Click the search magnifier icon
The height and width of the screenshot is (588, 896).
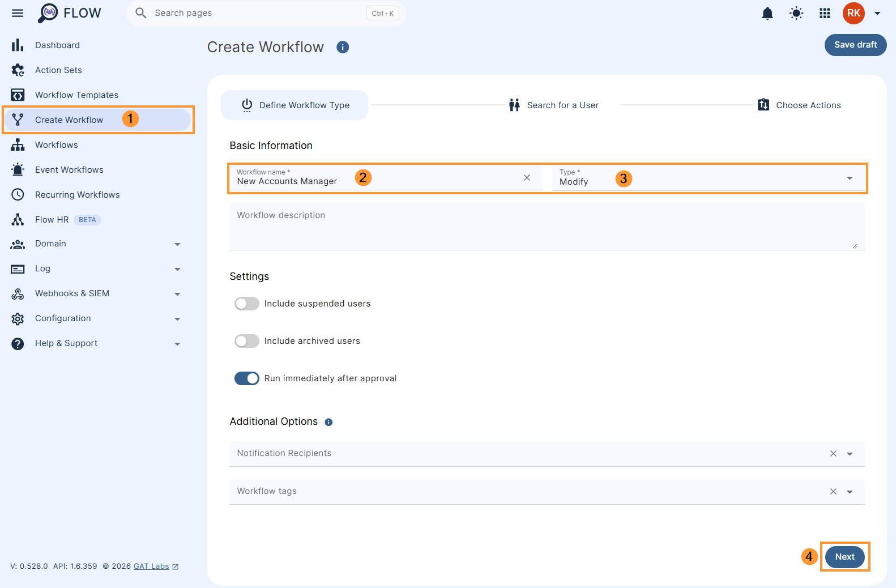(x=140, y=13)
